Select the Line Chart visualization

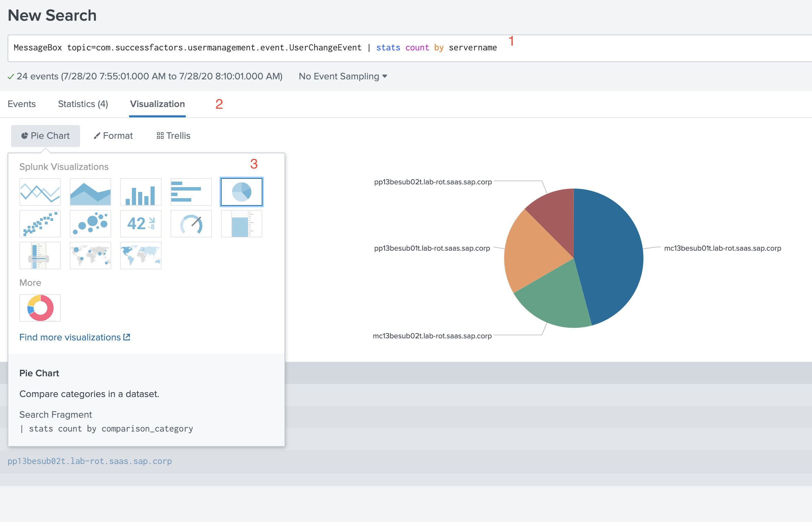40,192
